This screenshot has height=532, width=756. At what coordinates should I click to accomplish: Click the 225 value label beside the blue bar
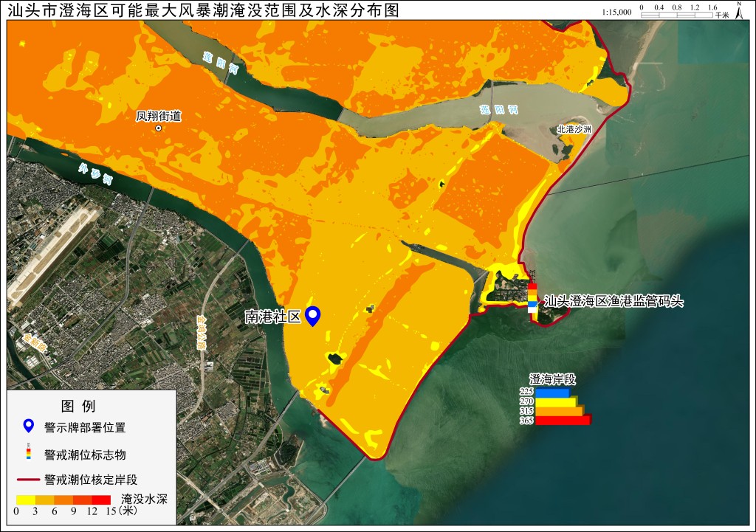[526, 392]
